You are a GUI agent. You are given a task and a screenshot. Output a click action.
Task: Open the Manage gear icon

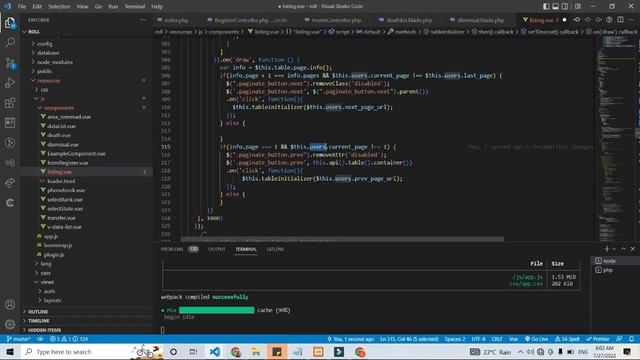click(x=10, y=324)
